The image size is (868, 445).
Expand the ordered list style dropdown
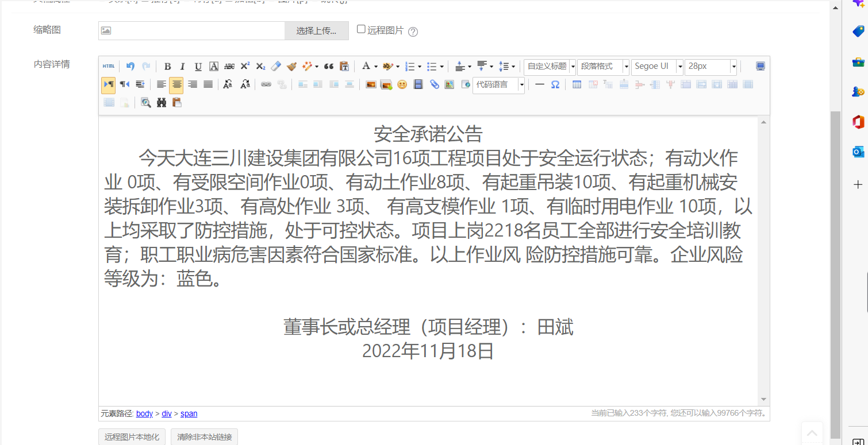point(420,67)
